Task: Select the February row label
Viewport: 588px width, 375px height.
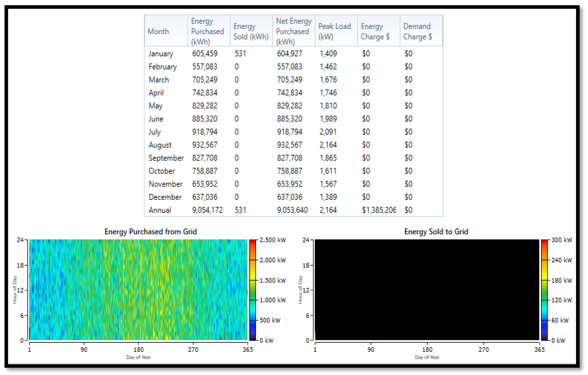Action: (x=163, y=67)
